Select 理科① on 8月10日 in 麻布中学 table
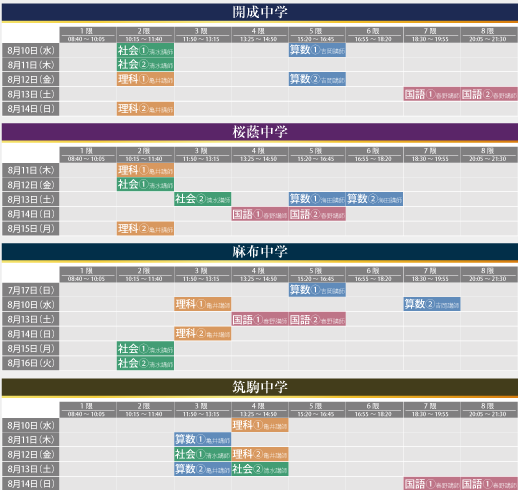The image size is (518, 490). point(203,304)
